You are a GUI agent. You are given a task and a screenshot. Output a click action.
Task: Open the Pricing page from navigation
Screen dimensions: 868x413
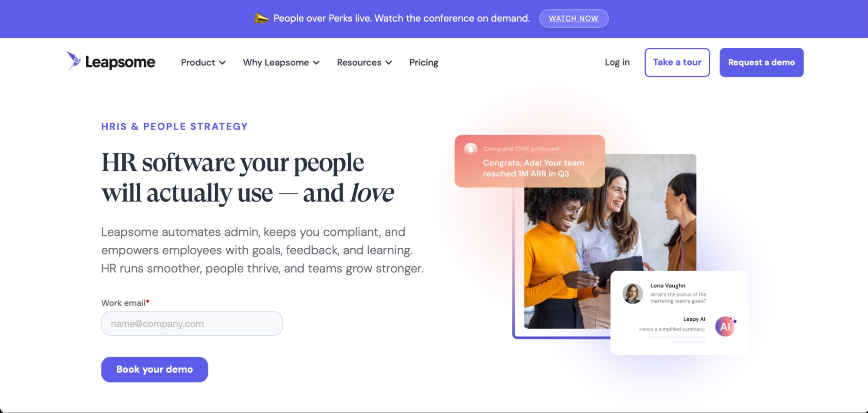point(424,63)
